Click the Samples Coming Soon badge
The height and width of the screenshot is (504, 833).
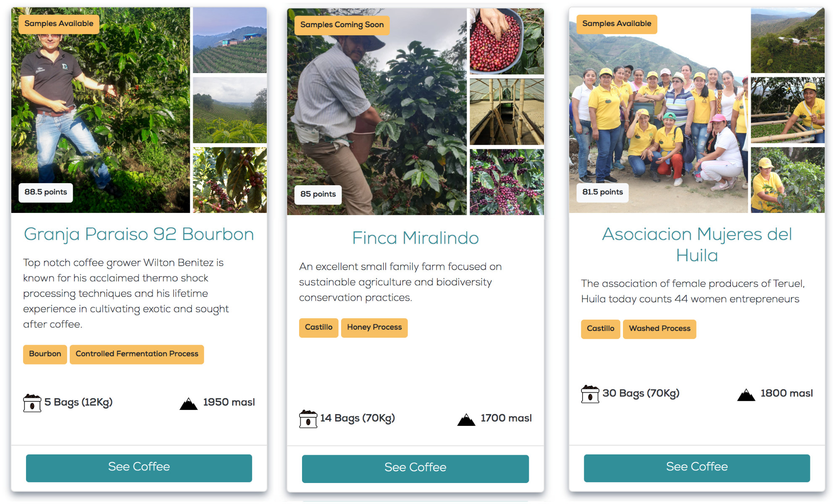point(342,25)
